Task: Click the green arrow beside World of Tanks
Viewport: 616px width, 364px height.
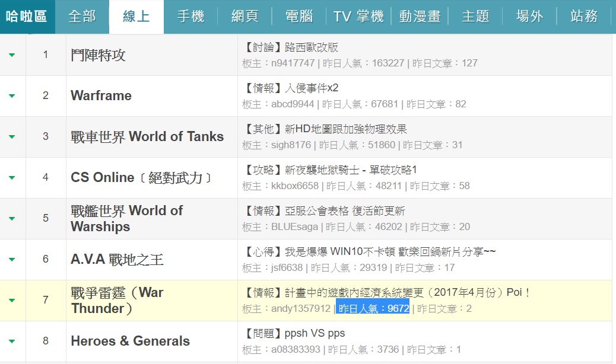Action: (x=12, y=136)
